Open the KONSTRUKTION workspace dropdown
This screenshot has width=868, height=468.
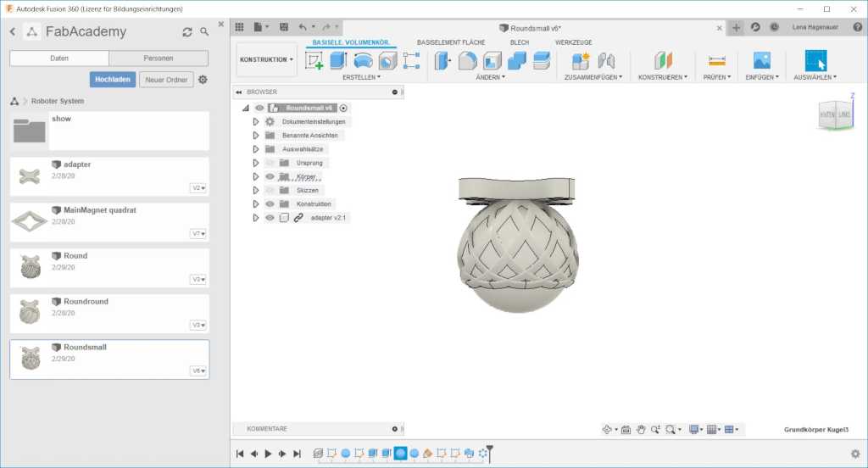point(266,59)
